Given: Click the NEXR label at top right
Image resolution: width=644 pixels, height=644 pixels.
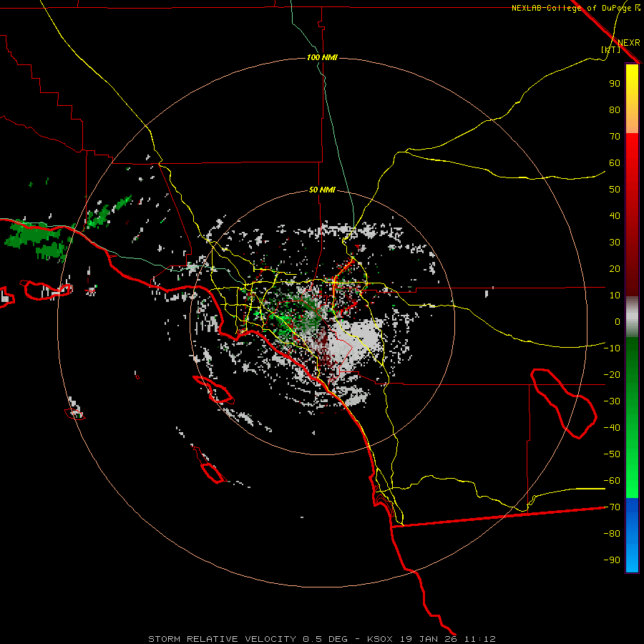Looking at the screenshot, I should click(x=629, y=43).
